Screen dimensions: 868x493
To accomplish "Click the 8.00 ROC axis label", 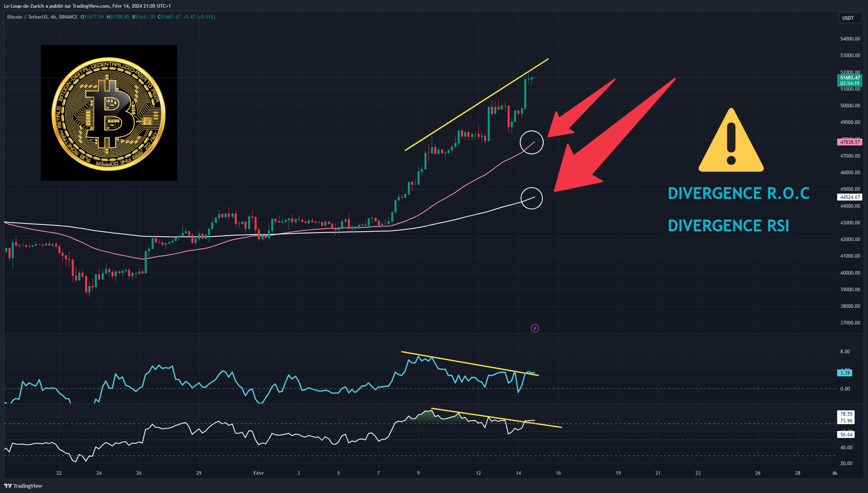I will 845,352.
